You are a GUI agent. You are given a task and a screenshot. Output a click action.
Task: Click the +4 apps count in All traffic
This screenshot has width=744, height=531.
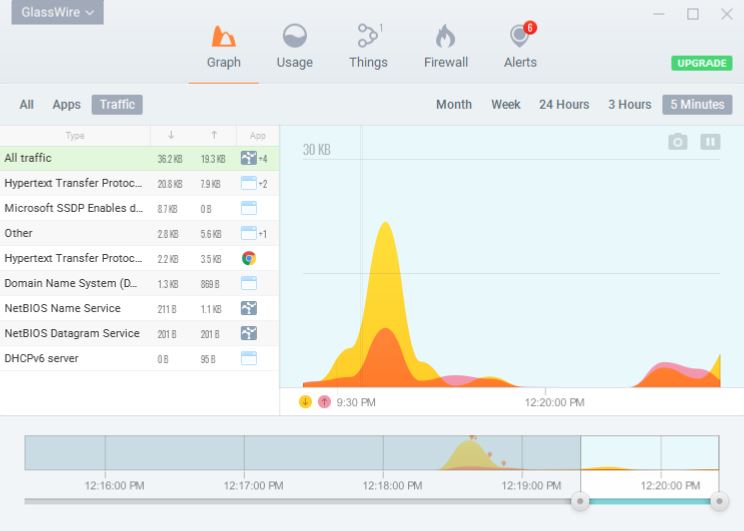(x=263, y=159)
